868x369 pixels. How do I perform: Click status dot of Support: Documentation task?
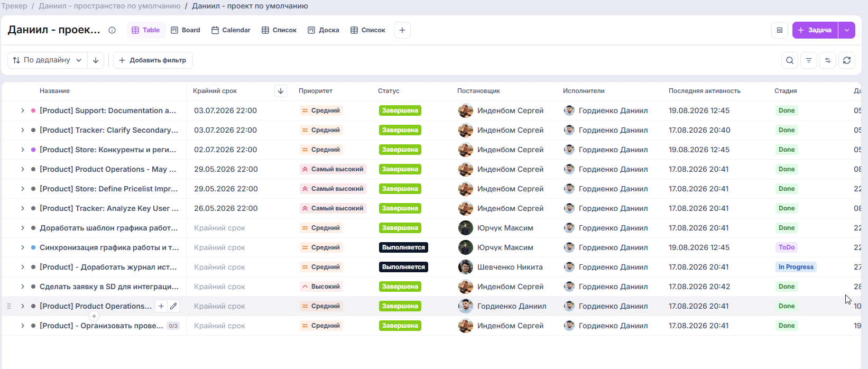coord(33,110)
